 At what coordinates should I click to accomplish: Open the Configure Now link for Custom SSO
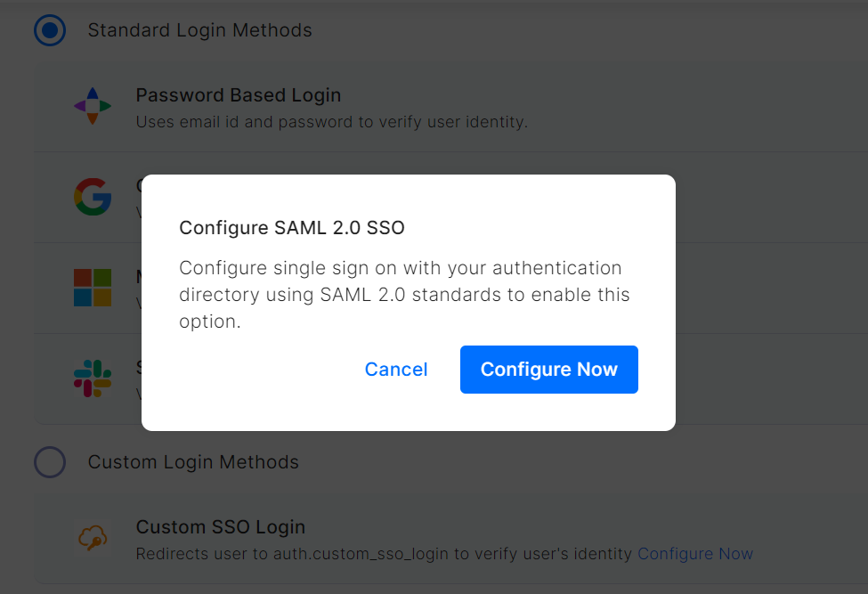tap(695, 554)
